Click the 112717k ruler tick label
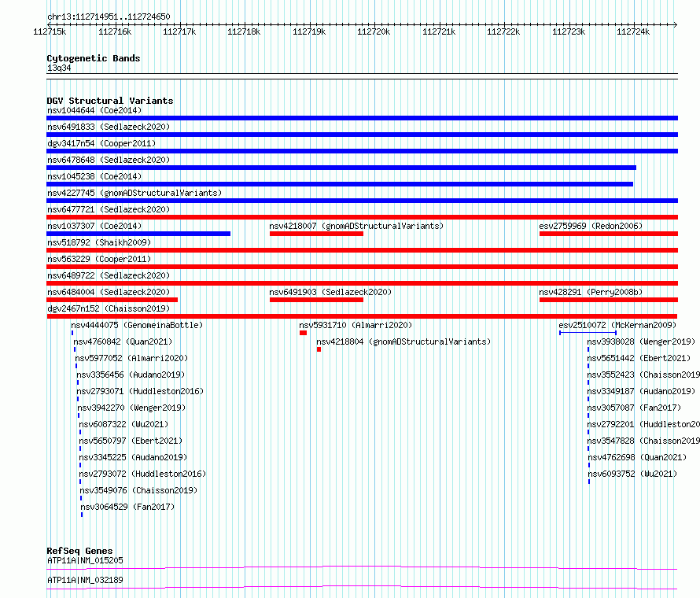This screenshot has width=700, height=598. click(179, 31)
